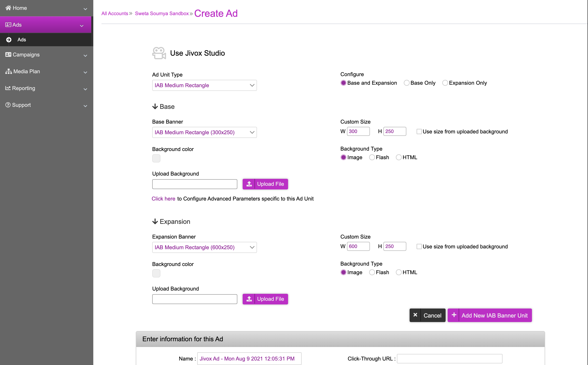The image size is (588, 365).
Task: Click the Cancel label on the Cancel button
Action: click(x=432, y=315)
